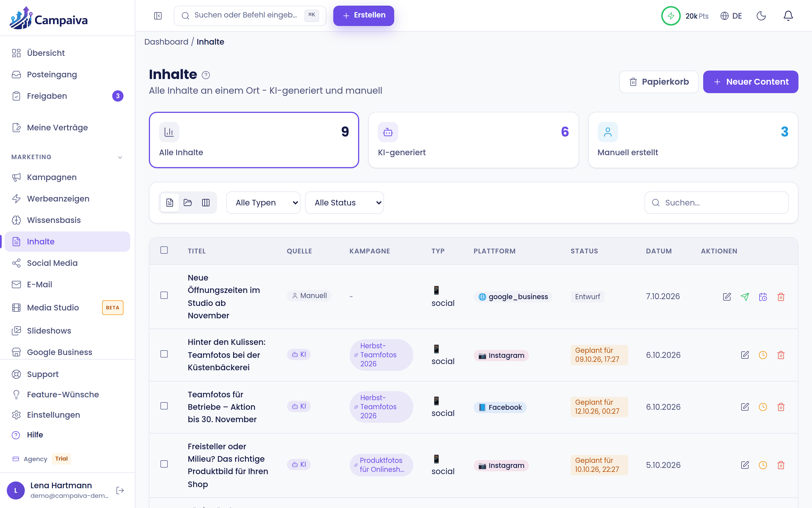Viewport: 812px width, 508px height.
Task: Open notifications bell
Action: pyautogui.click(x=788, y=16)
